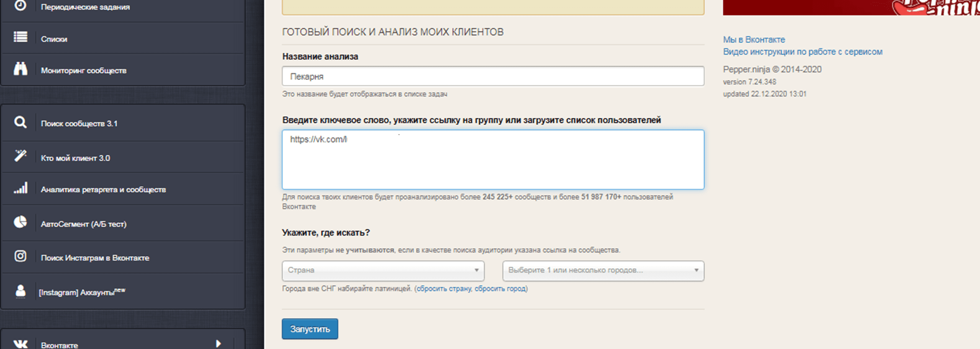Viewport: 980px width, 349px height.
Task: Click the VK logo icon in sidebar
Action: click(x=21, y=344)
